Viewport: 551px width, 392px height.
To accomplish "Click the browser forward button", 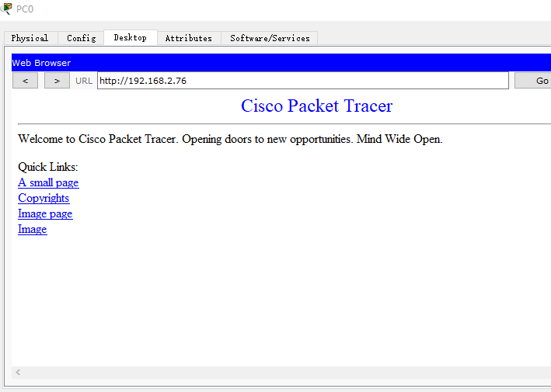I will click(57, 81).
